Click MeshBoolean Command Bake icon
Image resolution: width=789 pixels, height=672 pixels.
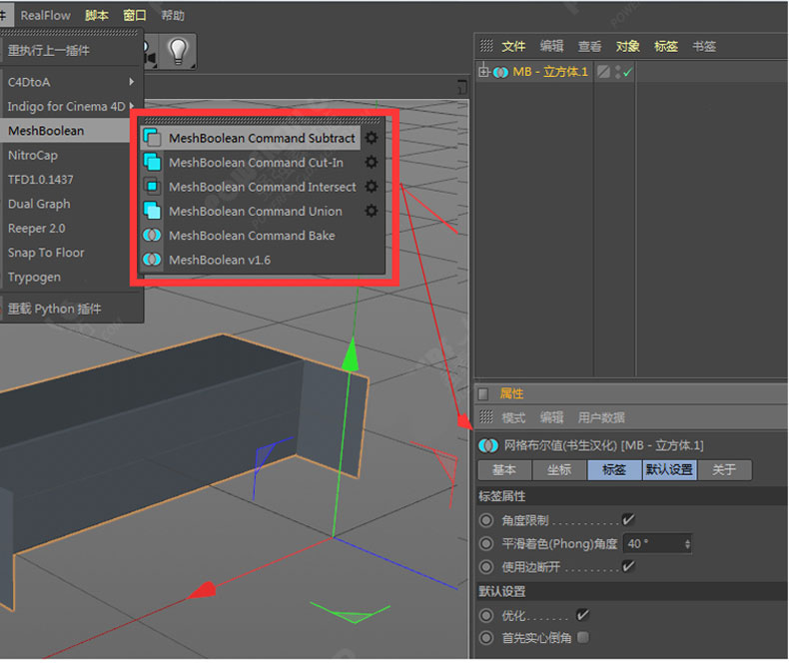(152, 235)
